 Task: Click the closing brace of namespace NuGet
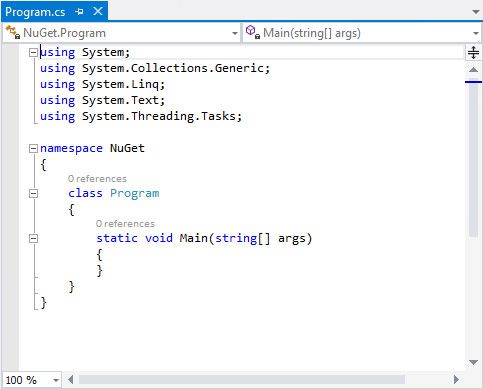[x=43, y=303]
